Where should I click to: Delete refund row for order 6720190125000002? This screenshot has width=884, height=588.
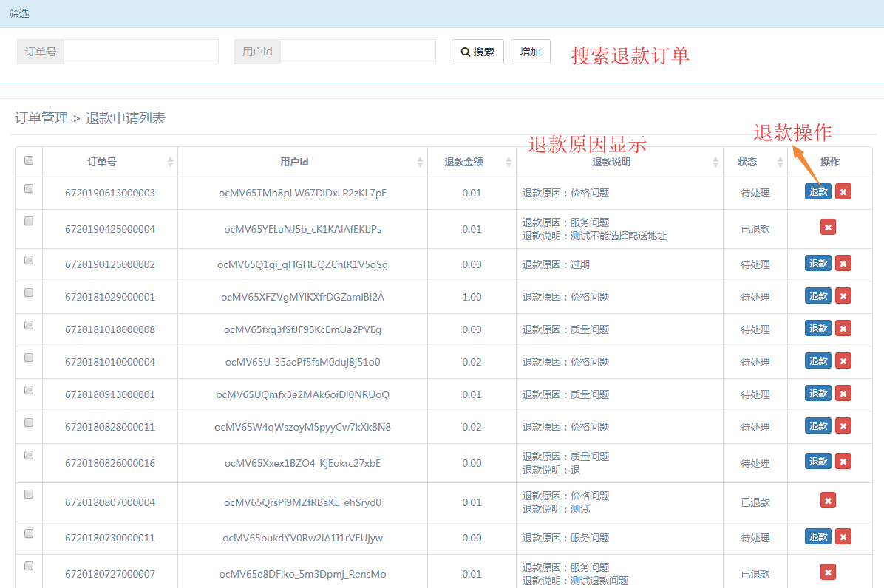843,264
